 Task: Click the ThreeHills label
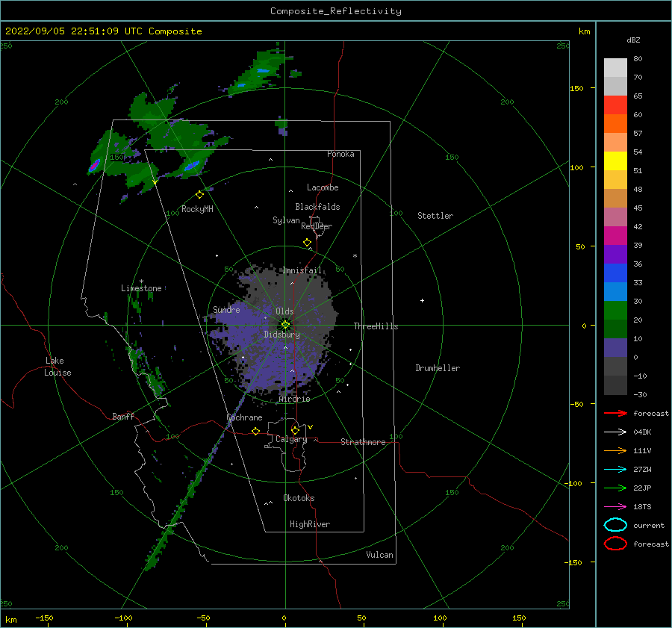(376, 326)
